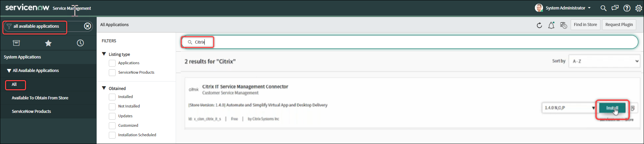The width and height of the screenshot is (644, 144).
Task: Show favorites star tab in navigator
Action: click(48, 43)
